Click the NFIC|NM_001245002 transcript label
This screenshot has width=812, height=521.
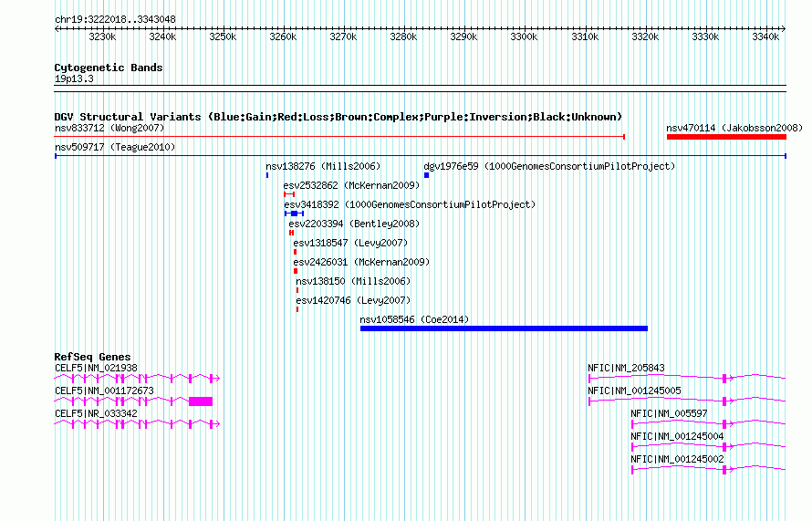click(677, 459)
